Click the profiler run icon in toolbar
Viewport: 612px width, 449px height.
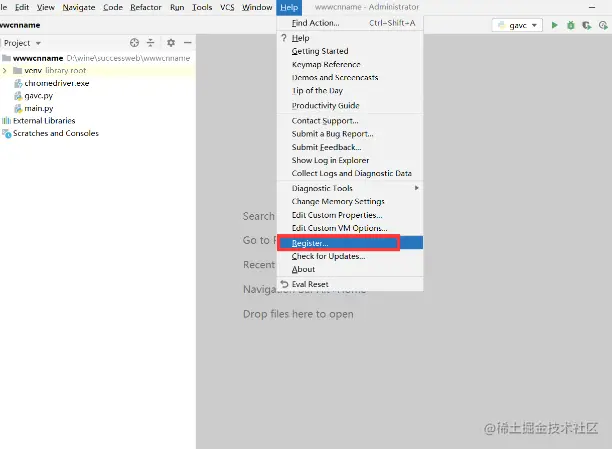click(x=603, y=25)
